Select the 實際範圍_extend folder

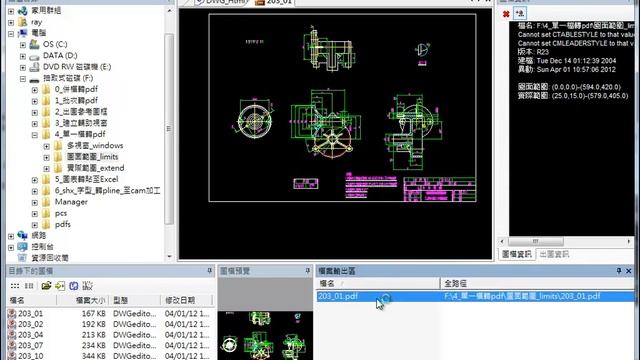pyautogui.click(x=95, y=168)
